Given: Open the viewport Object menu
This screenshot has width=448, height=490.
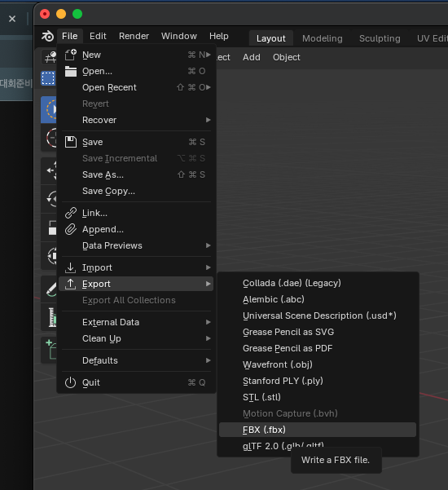Looking at the screenshot, I should tap(286, 58).
